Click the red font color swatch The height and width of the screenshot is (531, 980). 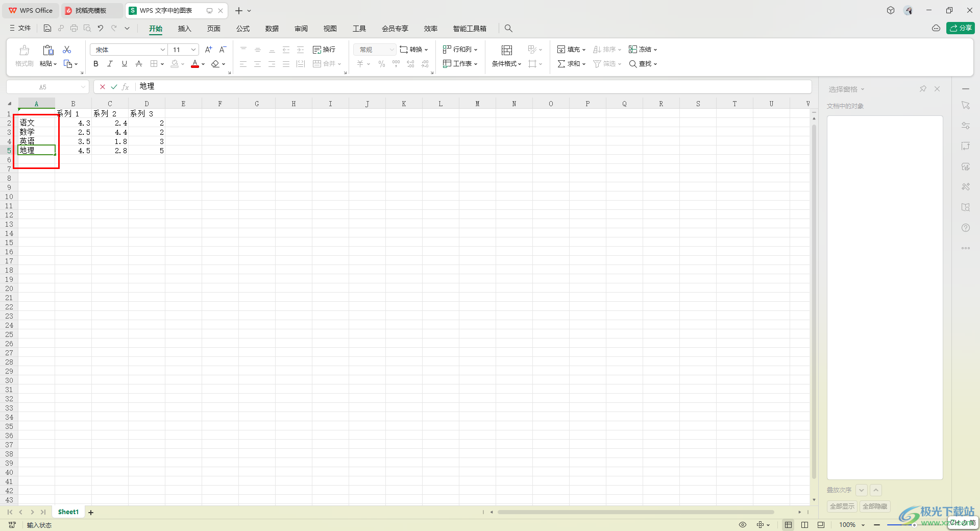point(195,64)
